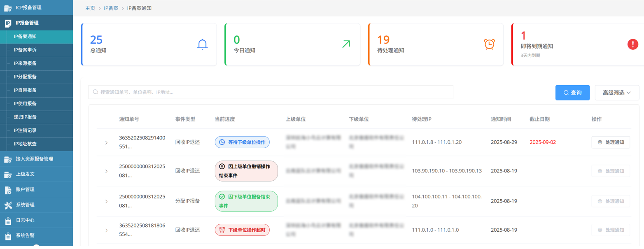Image resolution: width=644 pixels, height=249 pixels.
Task: Select IP备案申诉 in the sidebar
Action: (x=25, y=50)
